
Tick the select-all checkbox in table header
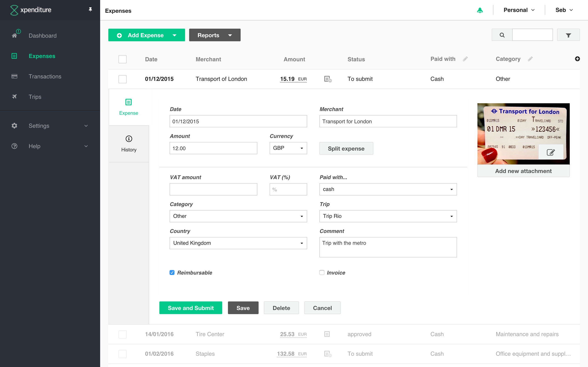[x=122, y=59]
